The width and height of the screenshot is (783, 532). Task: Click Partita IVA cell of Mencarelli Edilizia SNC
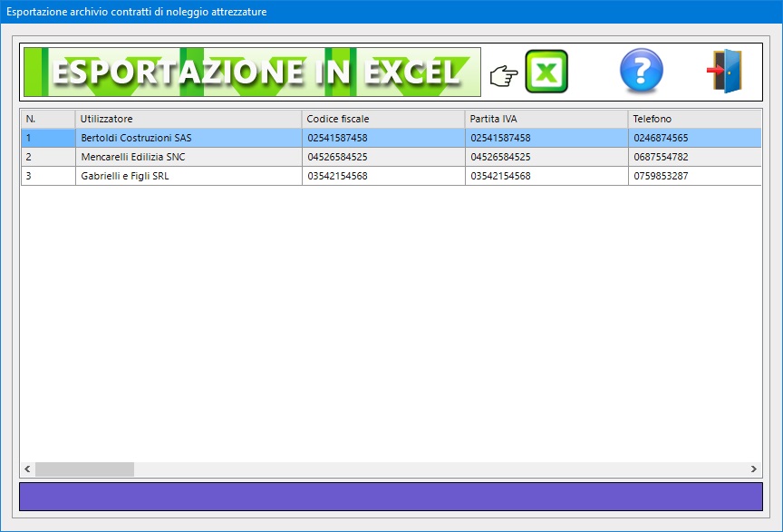click(x=546, y=157)
